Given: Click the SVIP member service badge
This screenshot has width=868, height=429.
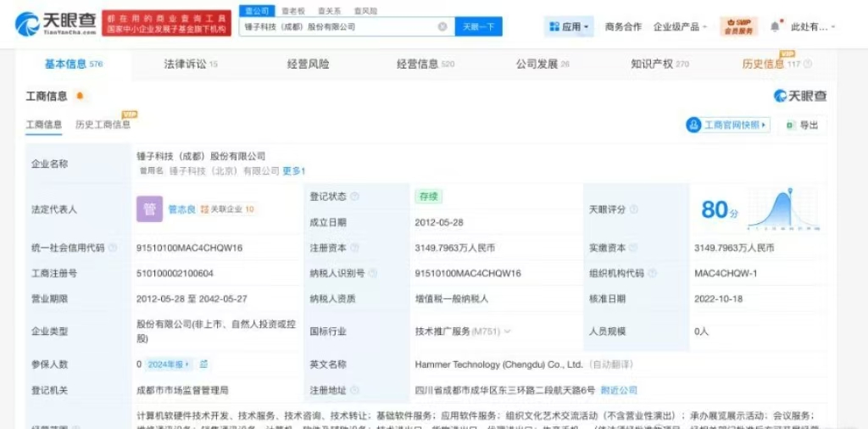Looking at the screenshot, I should point(738,27).
